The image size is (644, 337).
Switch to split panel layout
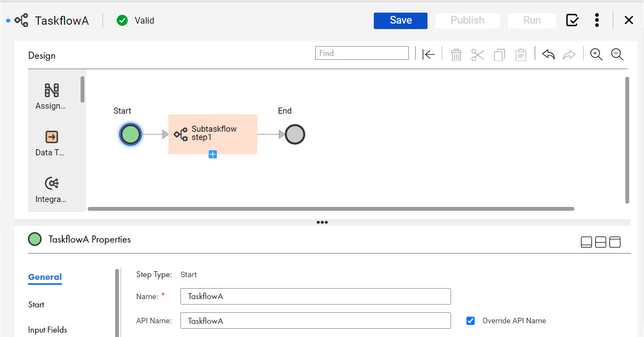click(601, 242)
